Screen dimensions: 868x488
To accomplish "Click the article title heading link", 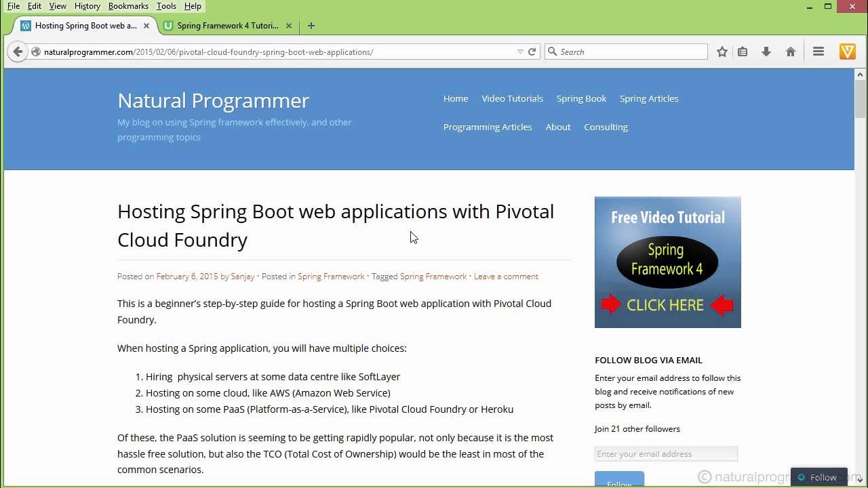I will click(x=336, y=225).
